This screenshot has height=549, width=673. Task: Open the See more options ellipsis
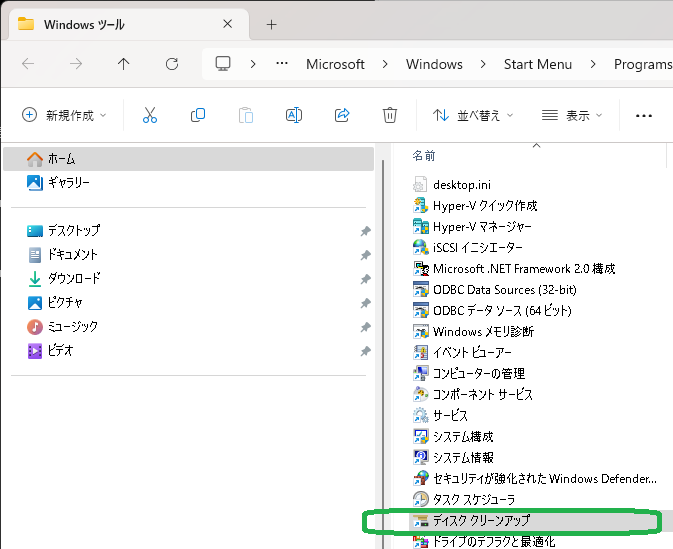coord(644,115)
